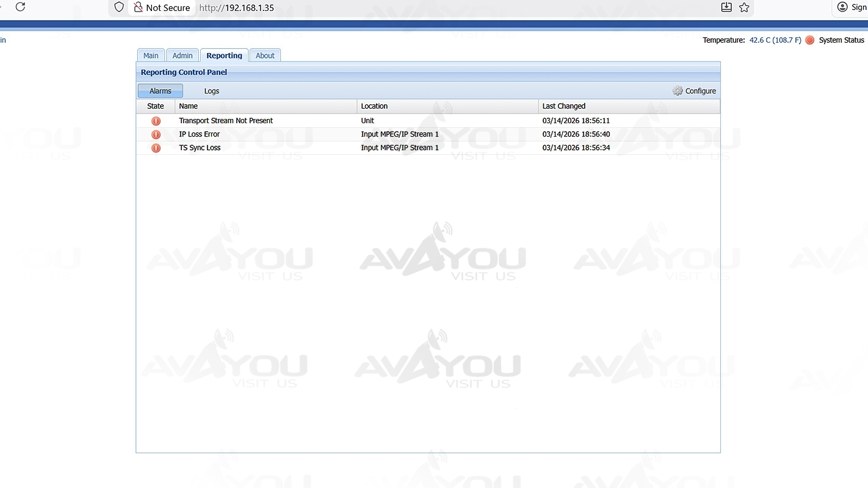Click the shield tracking protection icon
The image size is (868, 488).
(x=120, y=7)
